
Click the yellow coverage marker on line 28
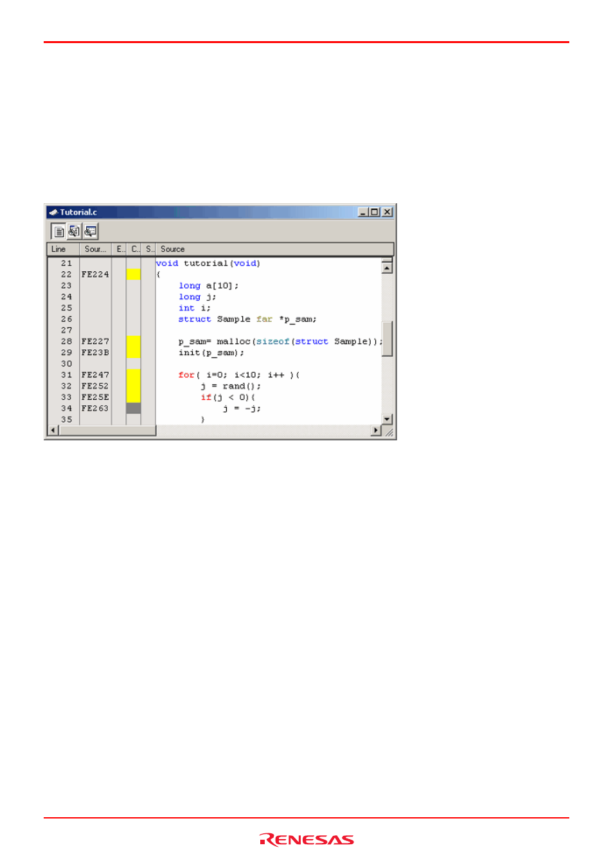coord(134,341)
